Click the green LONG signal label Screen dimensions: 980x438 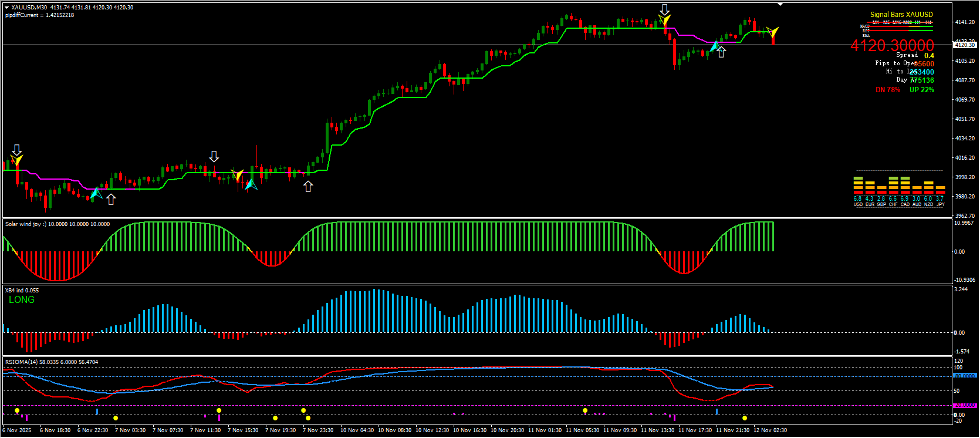pos(22,300)
